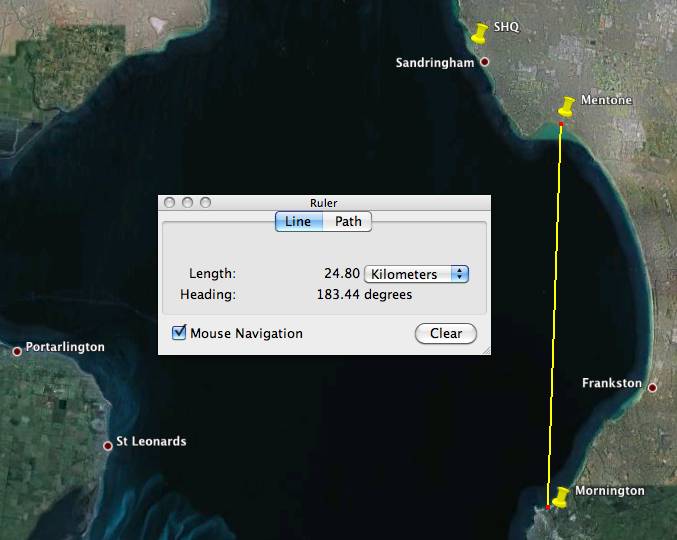Minimize the Ruler window
Screen dimensions: 677x540
point(187,202)
